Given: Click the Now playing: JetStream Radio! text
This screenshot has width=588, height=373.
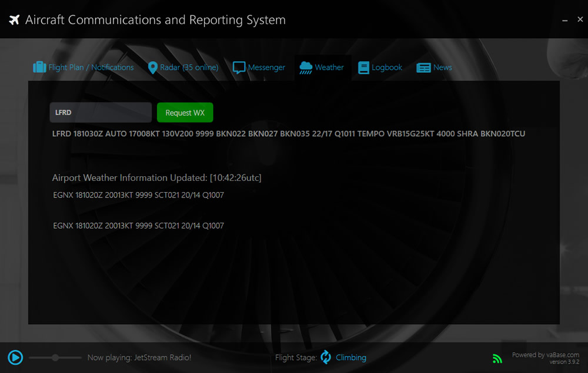Looking at the screenshot, I should pos(139,358).
